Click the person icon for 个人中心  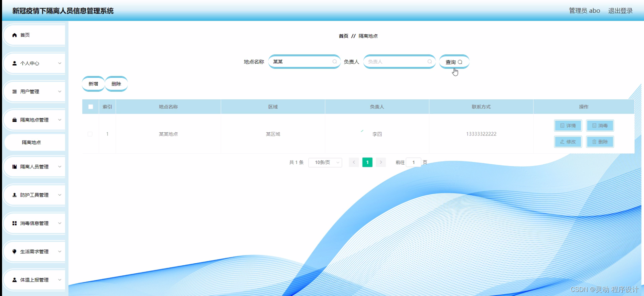14,63
